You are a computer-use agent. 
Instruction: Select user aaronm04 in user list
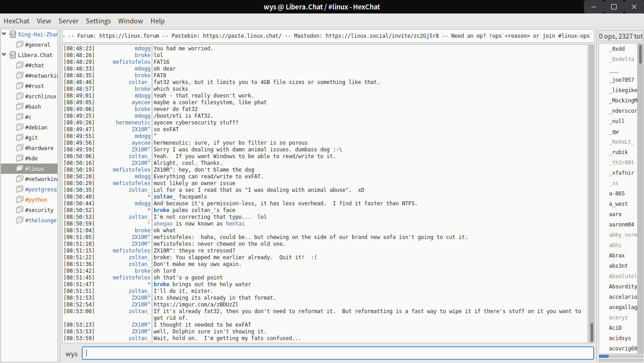tap(622, 225)
